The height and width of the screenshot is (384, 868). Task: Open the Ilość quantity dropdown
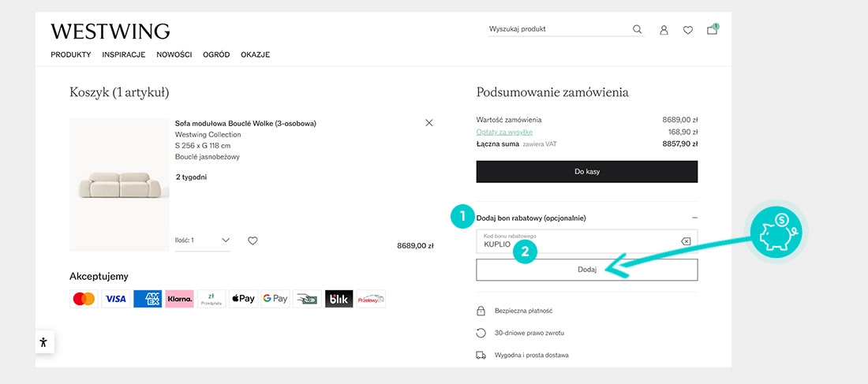pos(203,240)
